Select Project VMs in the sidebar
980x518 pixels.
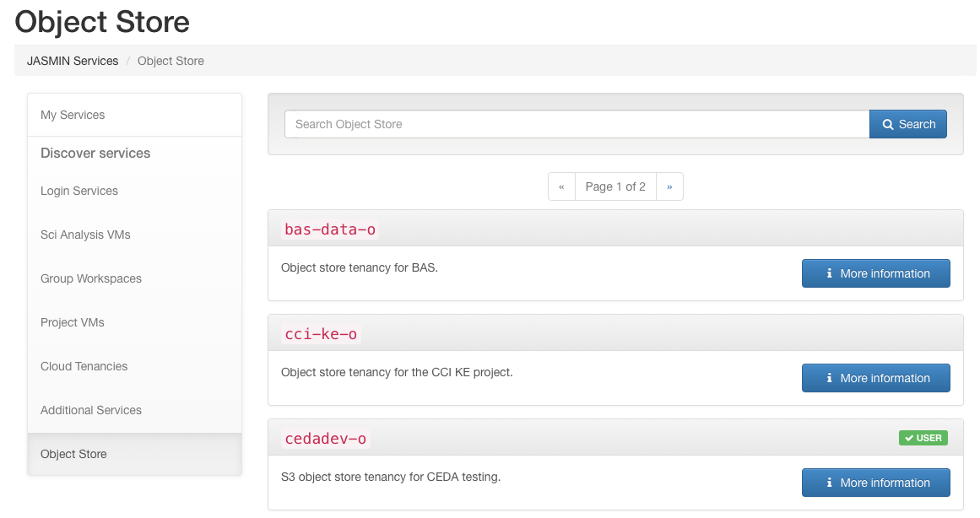pos(73,322)
